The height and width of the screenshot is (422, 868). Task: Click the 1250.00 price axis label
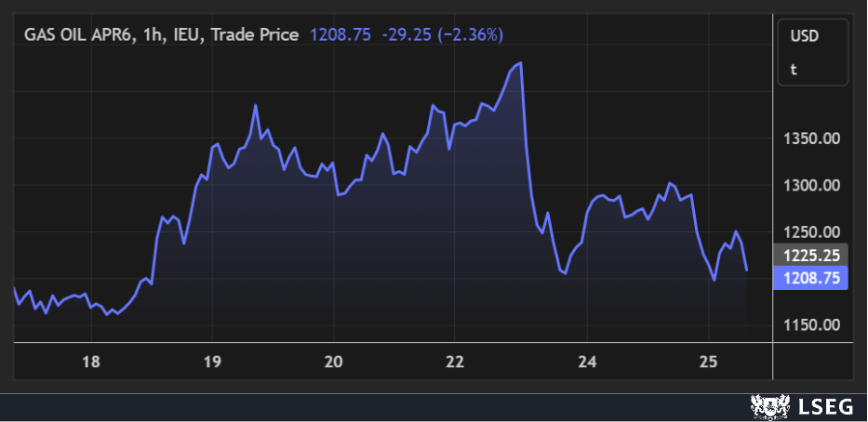coord(811,231)
